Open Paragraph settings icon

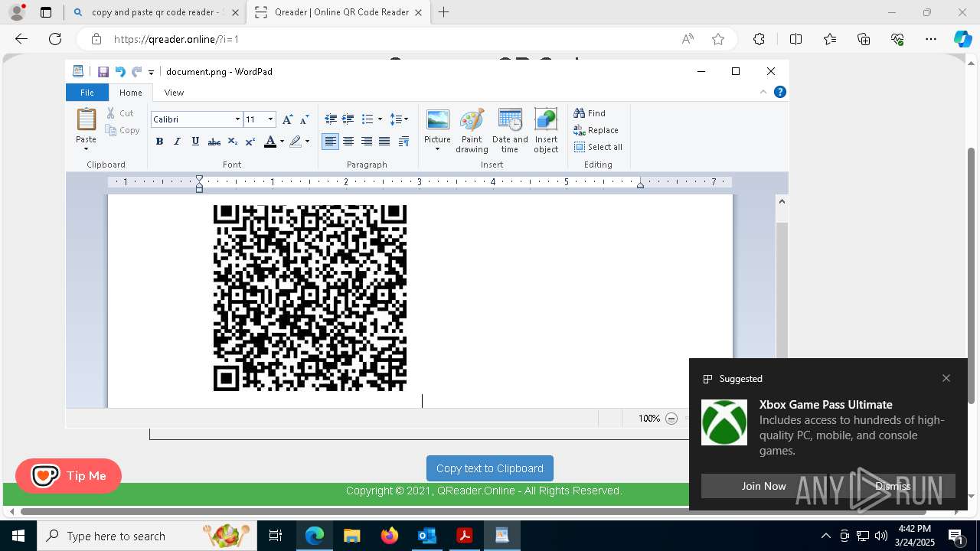point(403,142)
